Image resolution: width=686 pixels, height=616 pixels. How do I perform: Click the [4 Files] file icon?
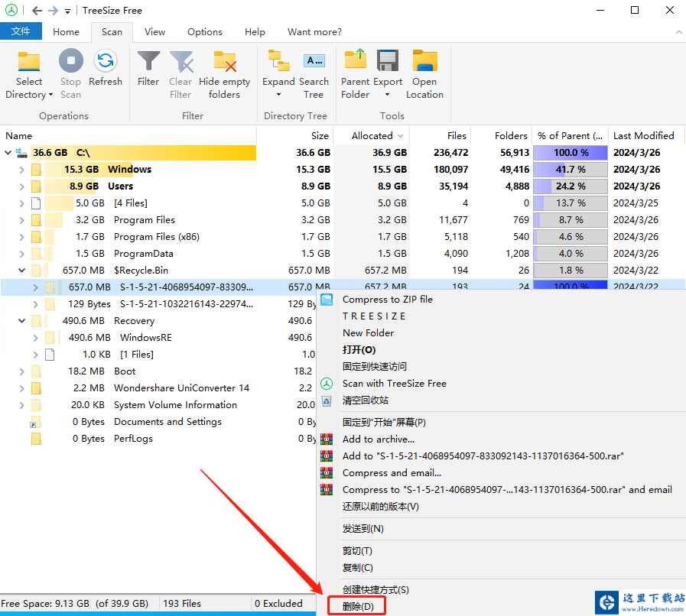[36, 203]
